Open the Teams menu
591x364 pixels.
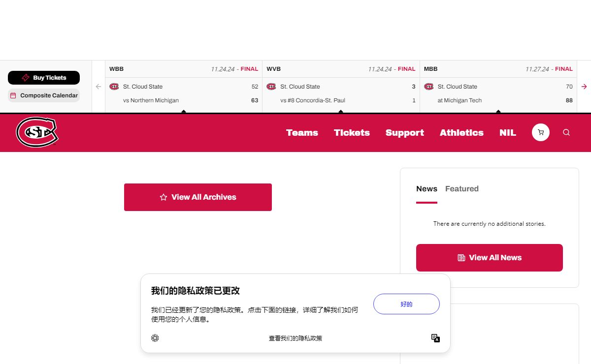[302, 133]
